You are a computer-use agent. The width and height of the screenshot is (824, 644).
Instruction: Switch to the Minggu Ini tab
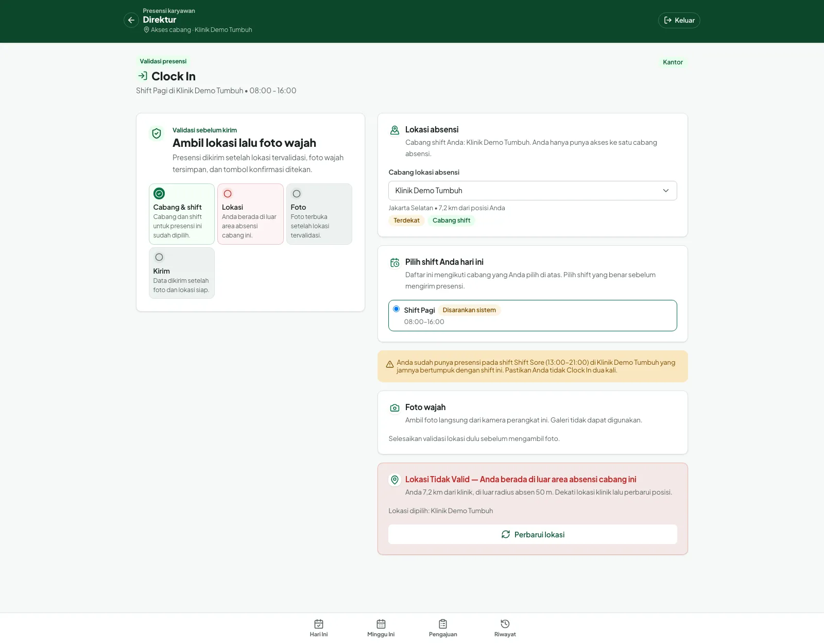point(381,628)
